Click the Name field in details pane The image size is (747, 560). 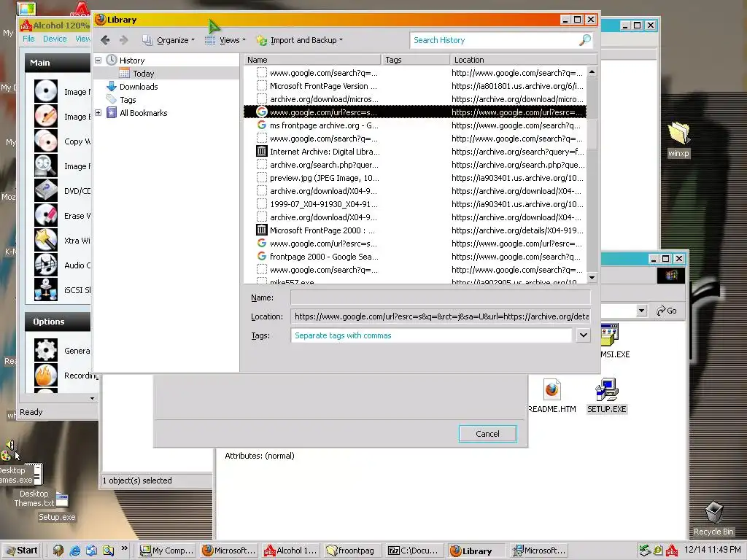point(440,297)
